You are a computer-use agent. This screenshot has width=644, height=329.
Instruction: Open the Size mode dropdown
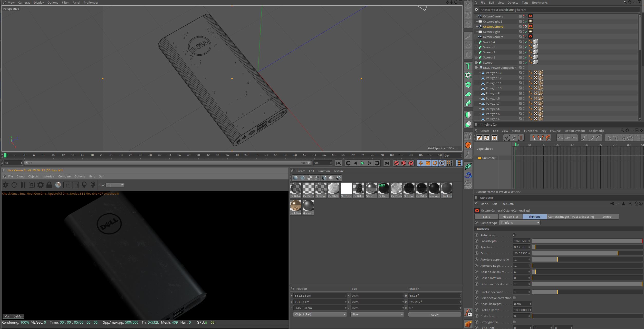click(377, 314)
